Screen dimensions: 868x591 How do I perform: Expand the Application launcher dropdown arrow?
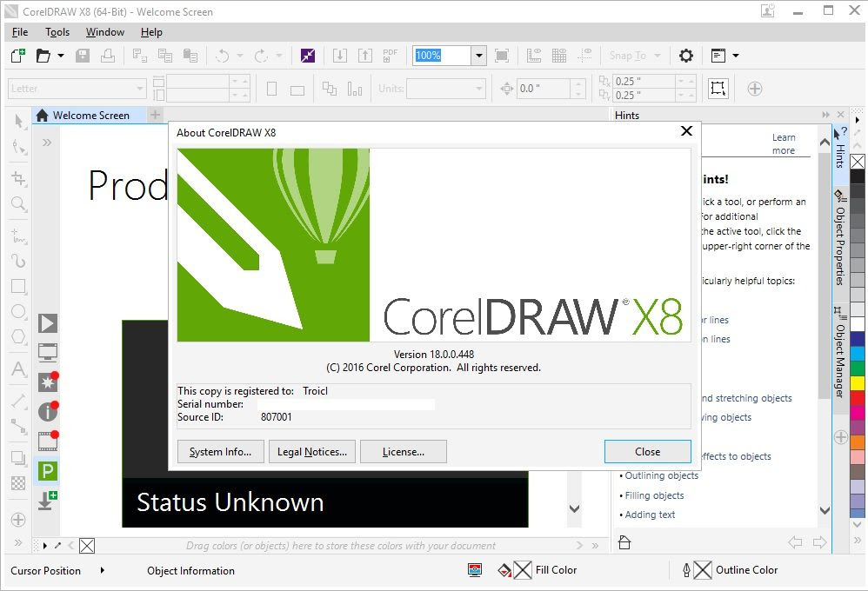point(736,56)
